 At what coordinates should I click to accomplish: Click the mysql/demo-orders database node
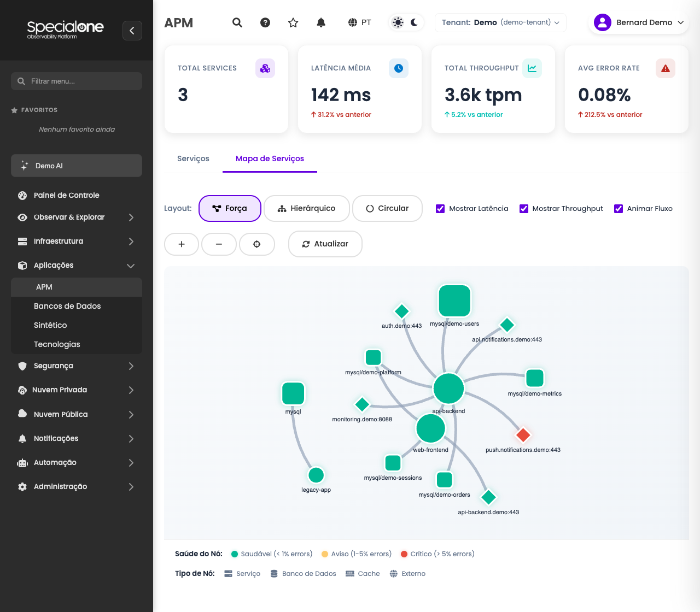(445, 479)
